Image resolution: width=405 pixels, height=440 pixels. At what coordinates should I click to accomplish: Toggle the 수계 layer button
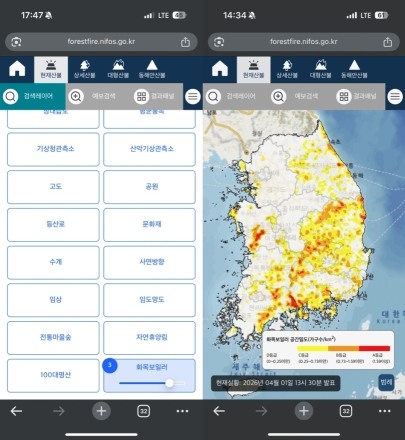tap(53, 262)
